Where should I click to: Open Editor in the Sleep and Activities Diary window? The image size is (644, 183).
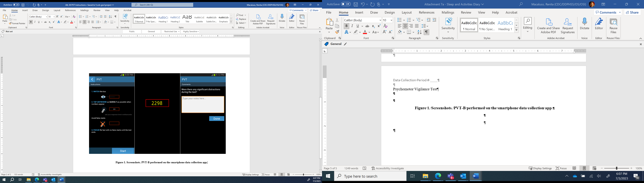coord(599,25)
